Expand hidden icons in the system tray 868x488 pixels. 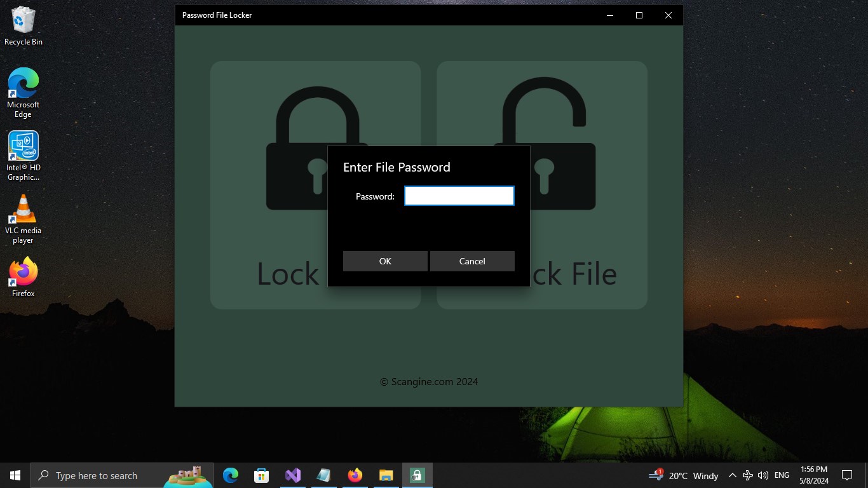coord(733,475)
